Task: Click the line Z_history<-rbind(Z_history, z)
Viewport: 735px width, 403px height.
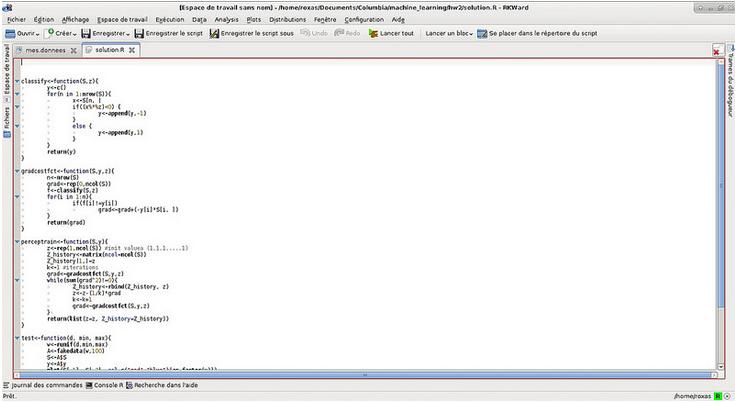Action: 120,287
